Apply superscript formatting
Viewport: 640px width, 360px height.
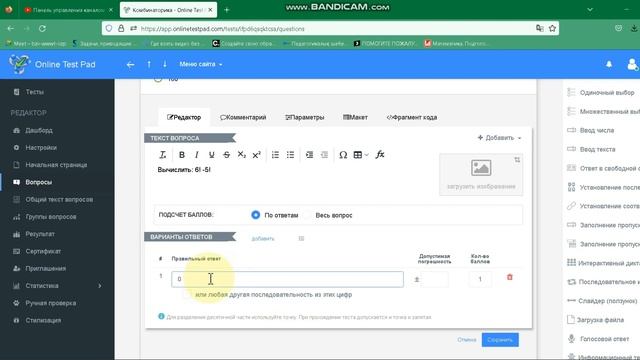pos(256,155)
